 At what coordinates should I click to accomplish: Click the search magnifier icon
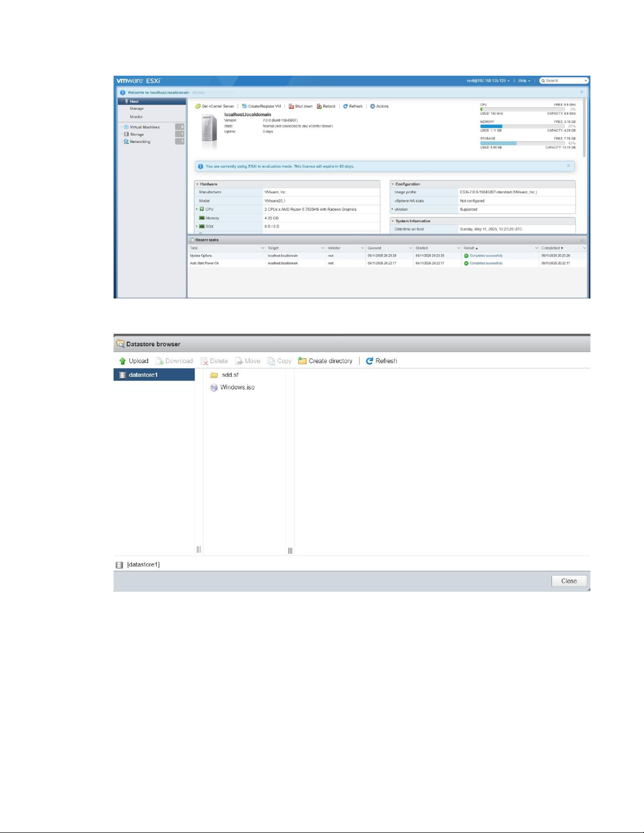pos(543,81)
